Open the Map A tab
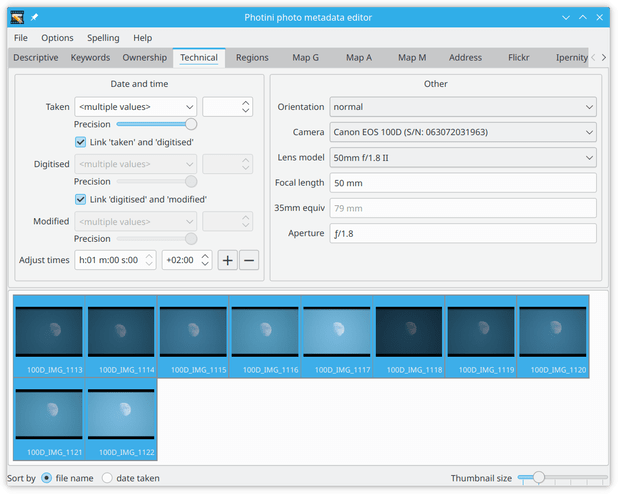Viewport: 618px width, 494px height. point(359,58)
